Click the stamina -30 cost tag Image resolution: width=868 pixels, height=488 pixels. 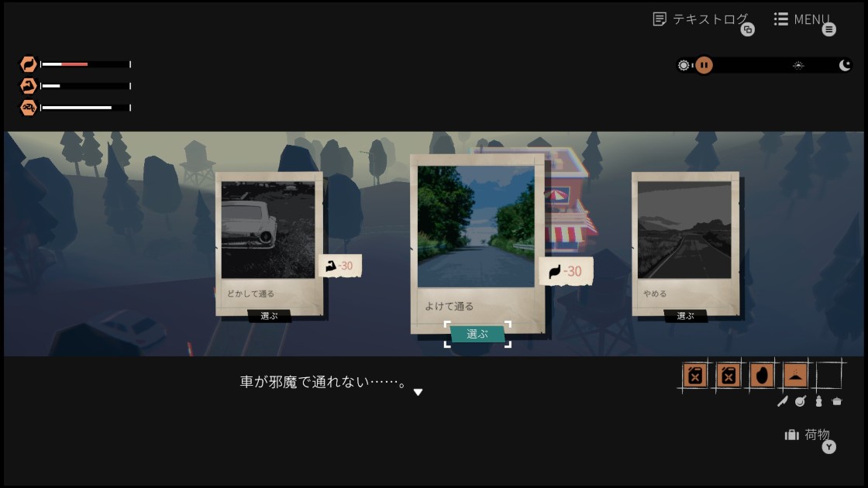[x=566, y=271]
